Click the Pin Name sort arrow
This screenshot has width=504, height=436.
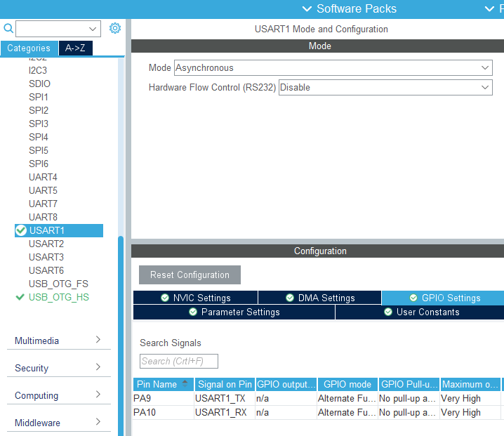pyautogui.click(x=185, y=383)
